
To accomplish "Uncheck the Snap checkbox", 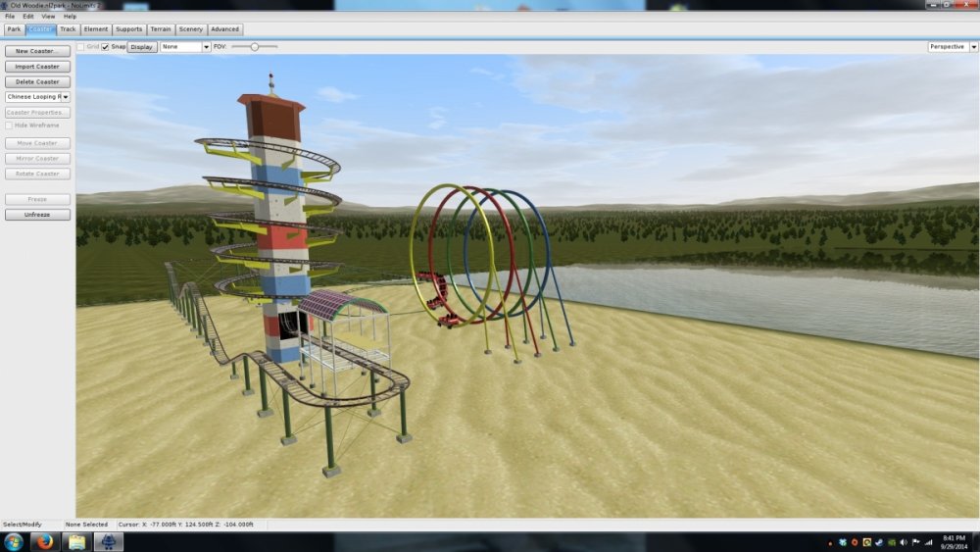I will (105, 46).
